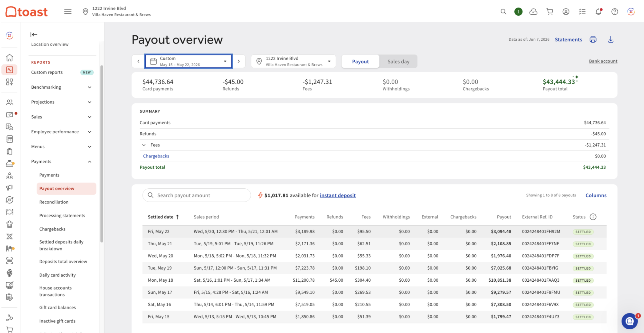Viewport: 644px width, 333px height.
Task: Click the green badge showing 1
Action: [518, 12]
